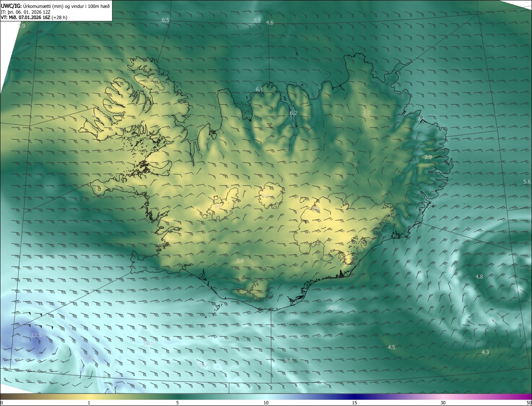Click the 6.2 value label on the map

293,113
